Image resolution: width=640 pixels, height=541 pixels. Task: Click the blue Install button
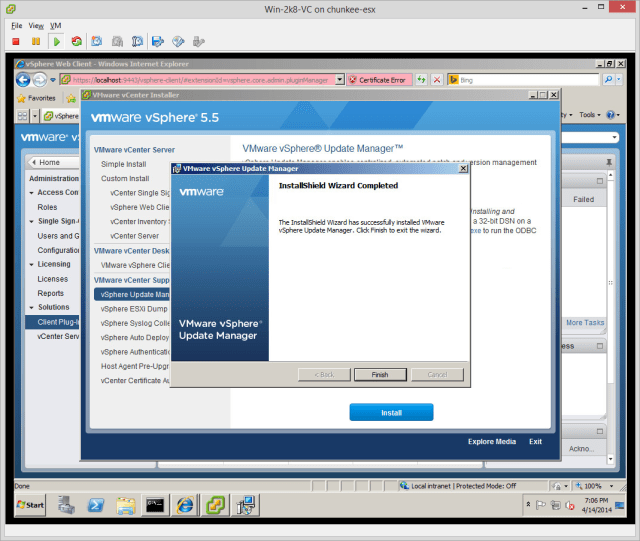pyautogui.click(x=391, y=412)
